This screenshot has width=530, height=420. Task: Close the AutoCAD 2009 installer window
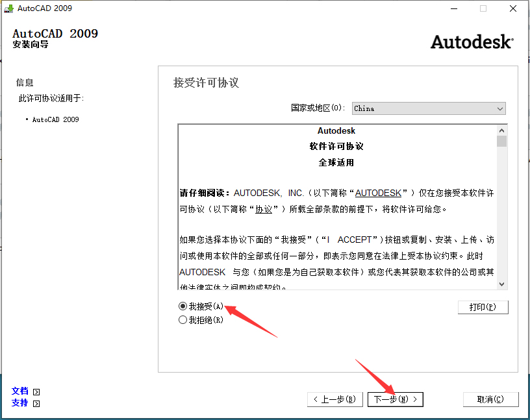(x=512, y=8)
